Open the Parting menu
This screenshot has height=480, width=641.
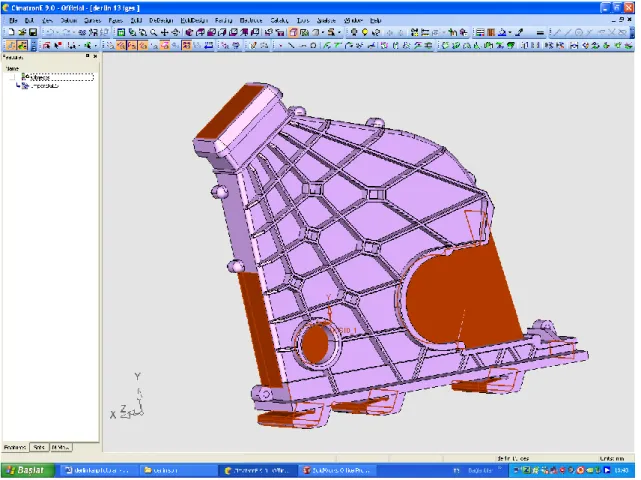coord(223,20)
